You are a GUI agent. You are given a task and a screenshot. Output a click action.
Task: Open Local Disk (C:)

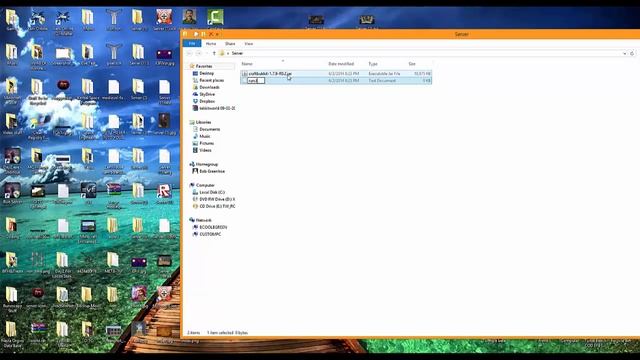211,192
